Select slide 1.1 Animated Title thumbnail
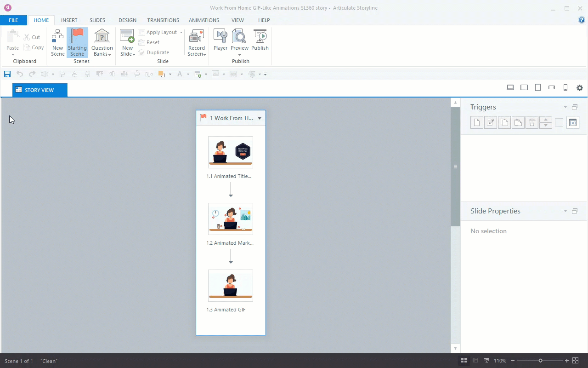This screenshot has height=368, width=588. [x=231, y=152]
